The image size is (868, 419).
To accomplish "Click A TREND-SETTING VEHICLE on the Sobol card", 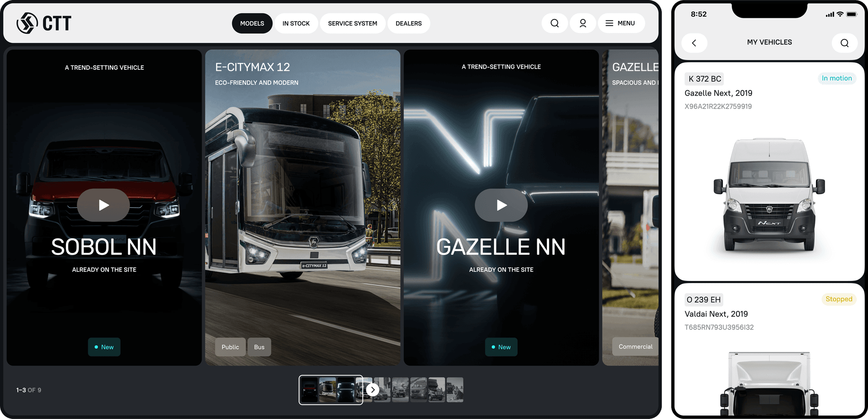I will pyautogui.click(x=105, y=68).
